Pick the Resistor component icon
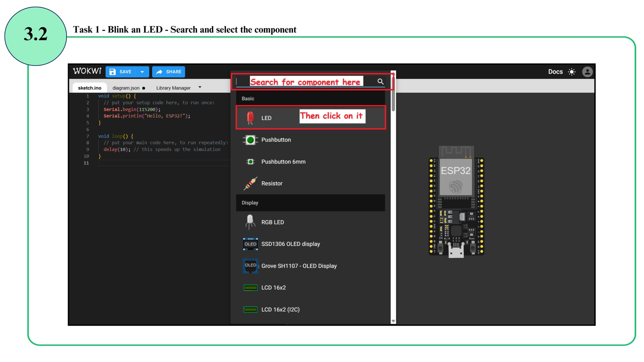 (250, 183)
